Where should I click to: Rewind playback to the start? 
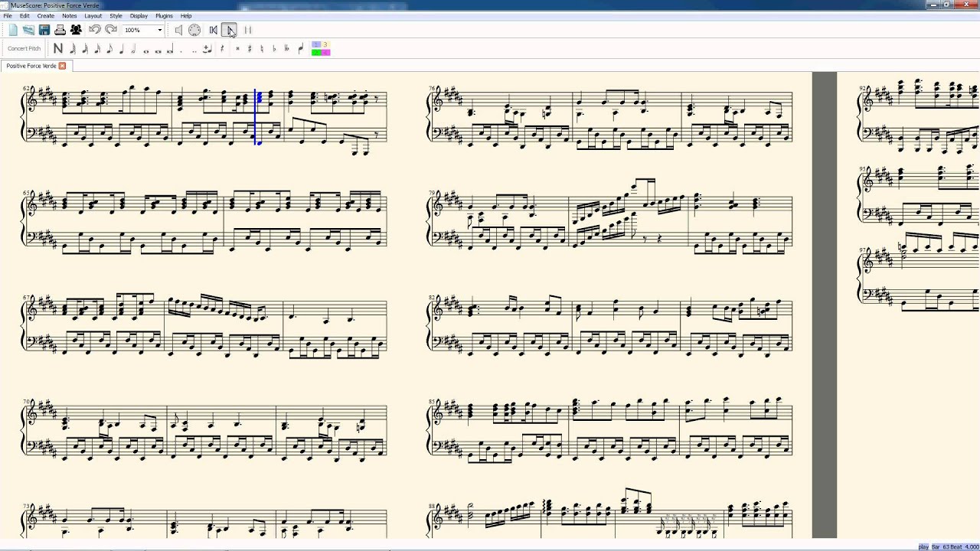pyautogui.click(x=213, y=30)
